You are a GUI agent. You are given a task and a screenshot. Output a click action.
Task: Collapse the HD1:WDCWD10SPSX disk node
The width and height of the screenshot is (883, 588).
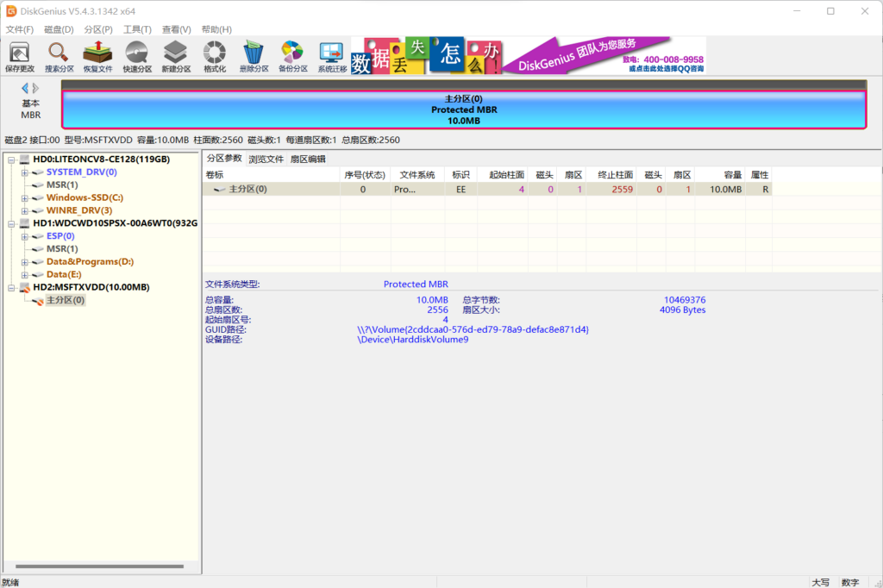pos(11,224)
